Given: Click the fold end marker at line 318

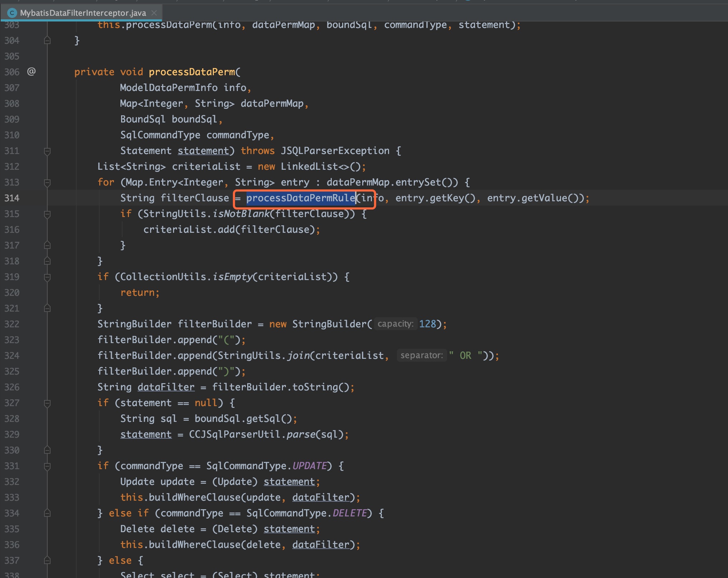Looking at the screenshot, I should point(47,261).
